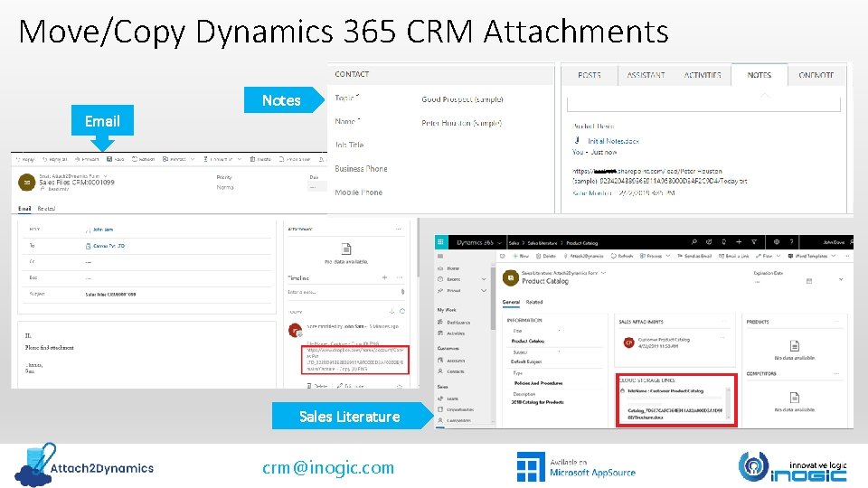This screenshot has height=488, width=868.
Task: Open the app launcher waffle in Dynamics 365
Action: click(x=440, y=242)
